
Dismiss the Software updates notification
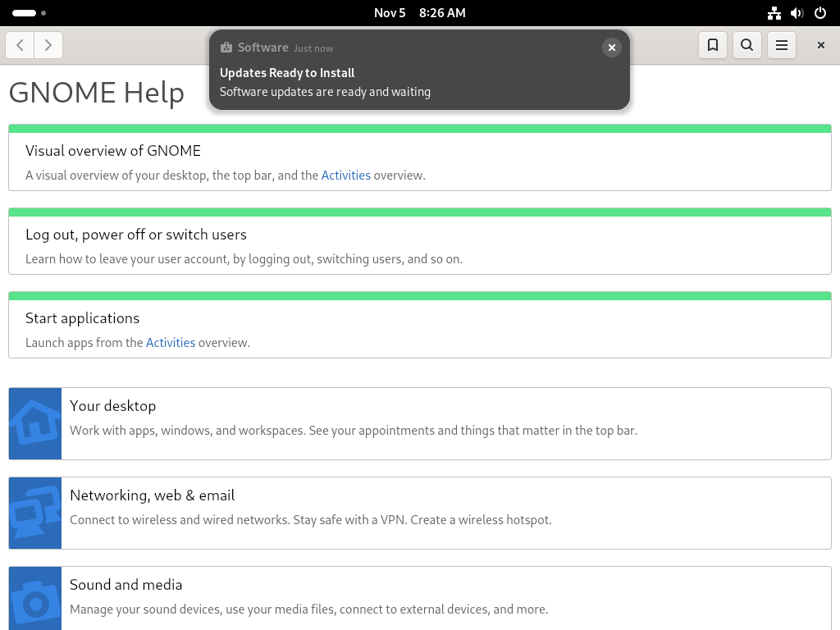[611, 48]
